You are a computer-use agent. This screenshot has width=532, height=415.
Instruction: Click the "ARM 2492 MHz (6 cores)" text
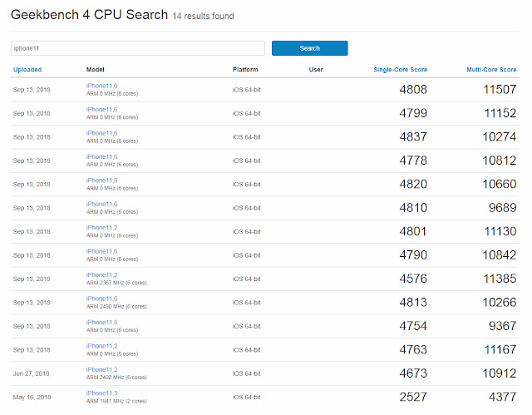pyautogui.click(x=116, y=378)
